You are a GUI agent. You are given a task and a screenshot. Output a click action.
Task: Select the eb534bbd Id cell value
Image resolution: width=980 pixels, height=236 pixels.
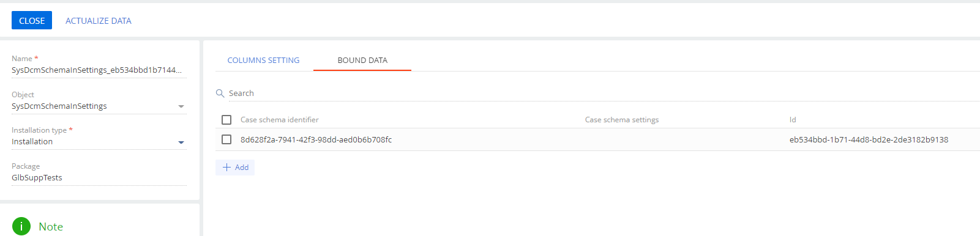tap(869, 140)
